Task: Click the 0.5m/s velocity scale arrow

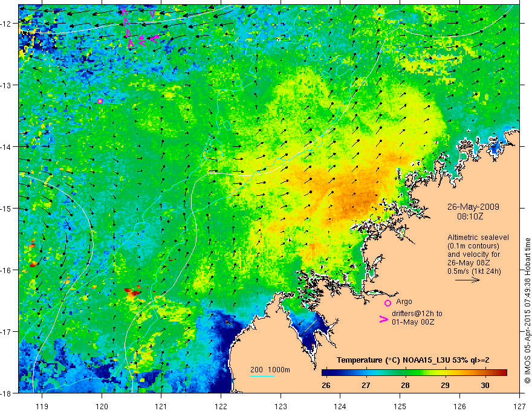Action: (x=467, y=280)
